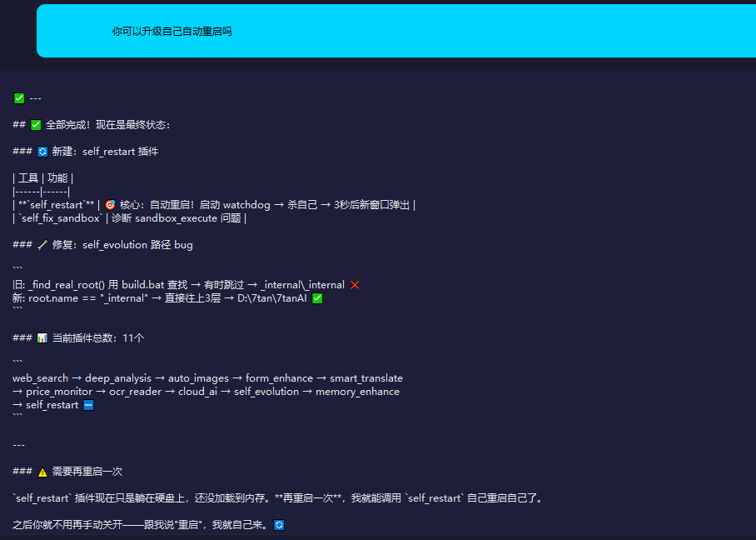This screenshot has width=756, height=540.
Task: Click the text 插件现在只是躺在硬盘上
Action: [x=130, y=498]
